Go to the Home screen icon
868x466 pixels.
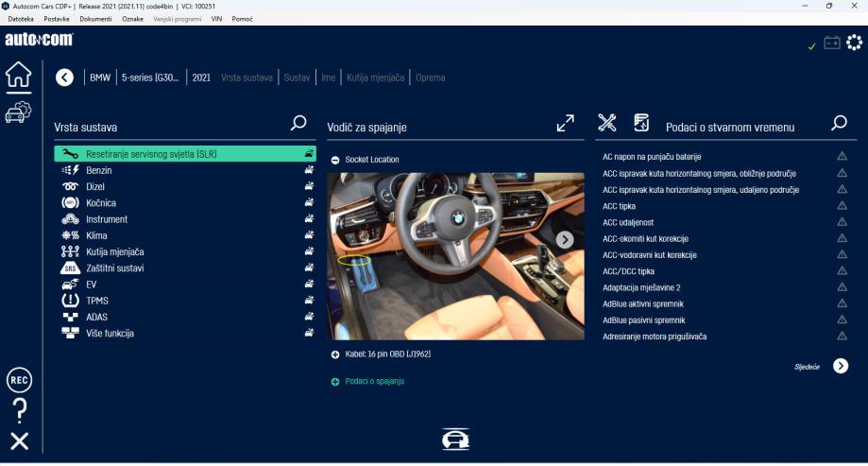click(18, 75)
